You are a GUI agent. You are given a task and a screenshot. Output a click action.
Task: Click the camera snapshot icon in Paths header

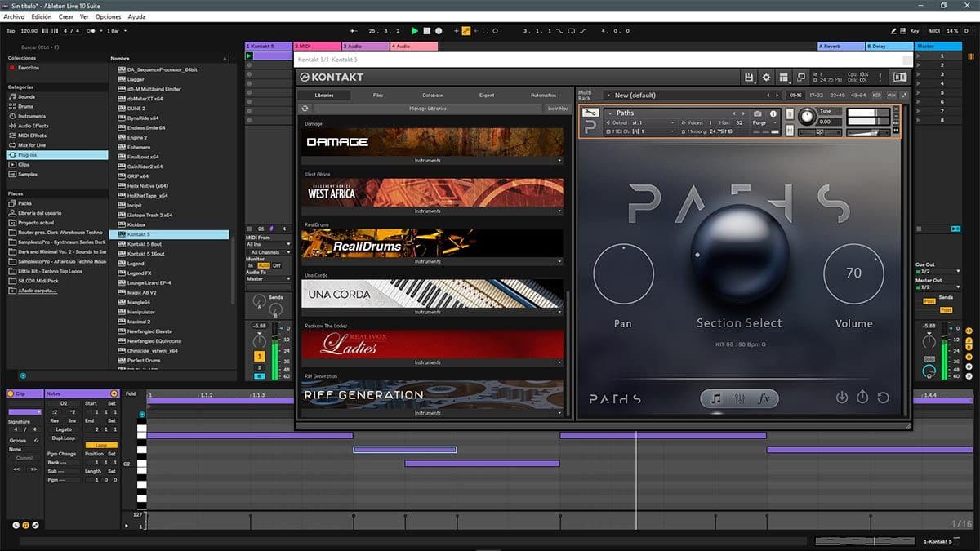pyautogui.click(x=758, y=113)
